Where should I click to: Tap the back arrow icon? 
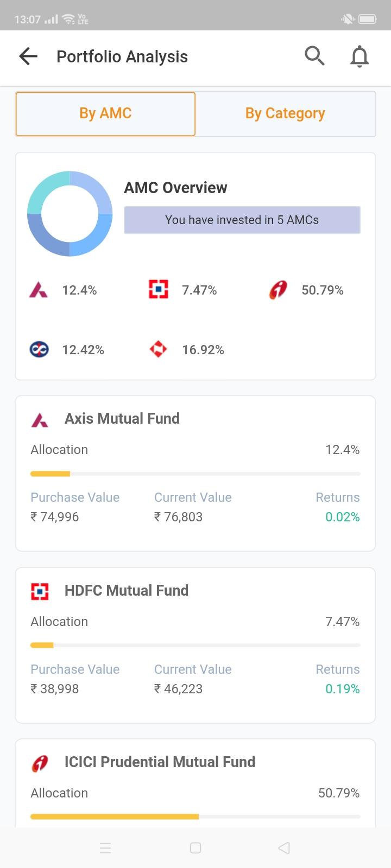click(x=28, y=56)
